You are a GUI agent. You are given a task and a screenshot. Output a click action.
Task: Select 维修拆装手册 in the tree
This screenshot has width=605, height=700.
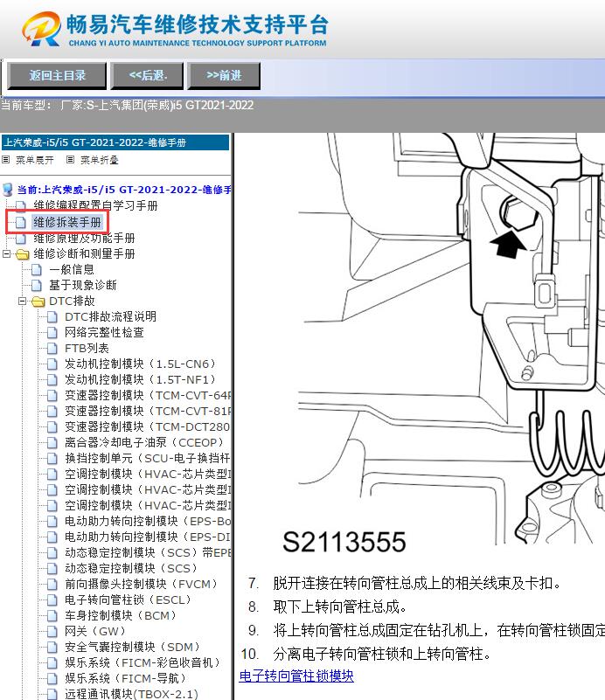pyautogui.click(x=67, y=222)
